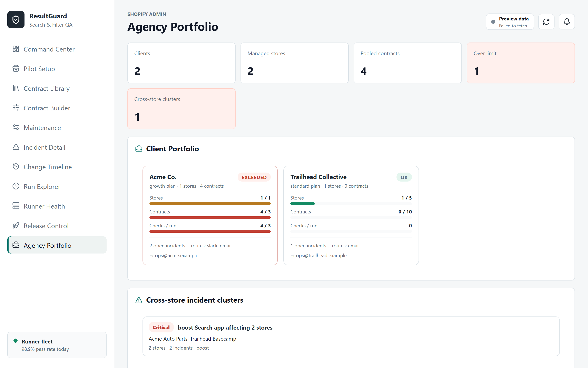Click the Trailhead Collective Contracts progress bar
Viewport: 588px width, 368px height.
(x=351, y=218)
